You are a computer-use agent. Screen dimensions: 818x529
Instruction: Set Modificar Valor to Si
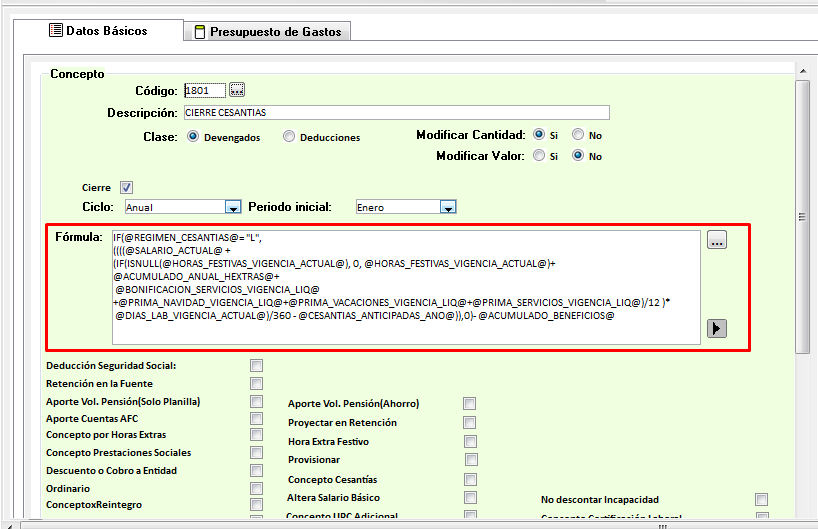539,156
